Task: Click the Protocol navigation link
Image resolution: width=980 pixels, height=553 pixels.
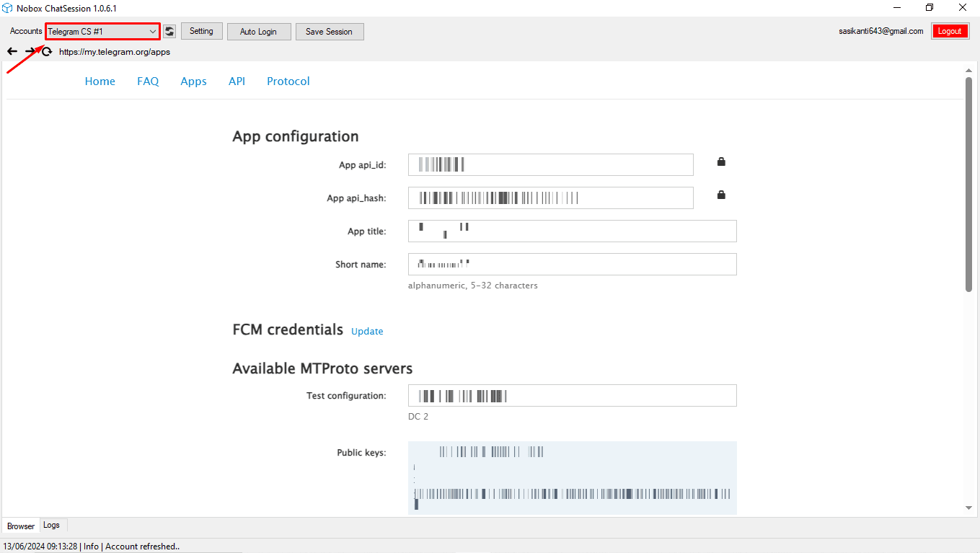Action: pos(288,81)
